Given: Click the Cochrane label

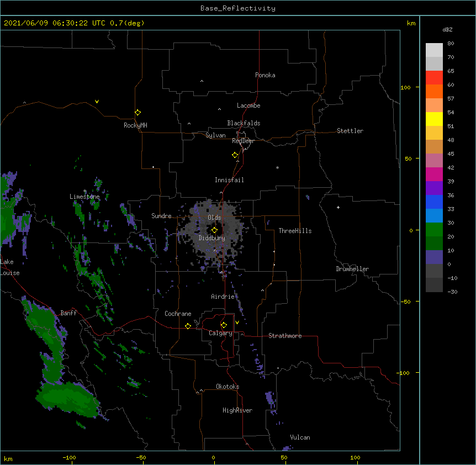Looking at the screenshot, I should 178,314.
